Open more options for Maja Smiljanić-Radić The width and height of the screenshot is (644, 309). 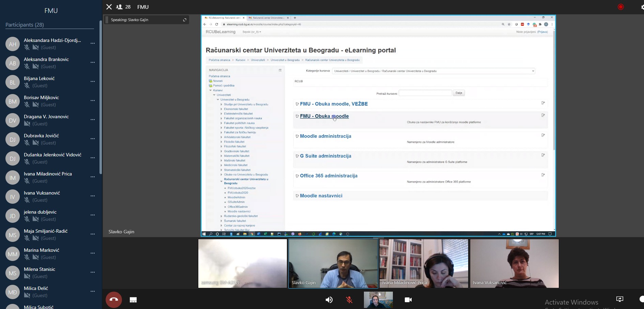(93, 234)
